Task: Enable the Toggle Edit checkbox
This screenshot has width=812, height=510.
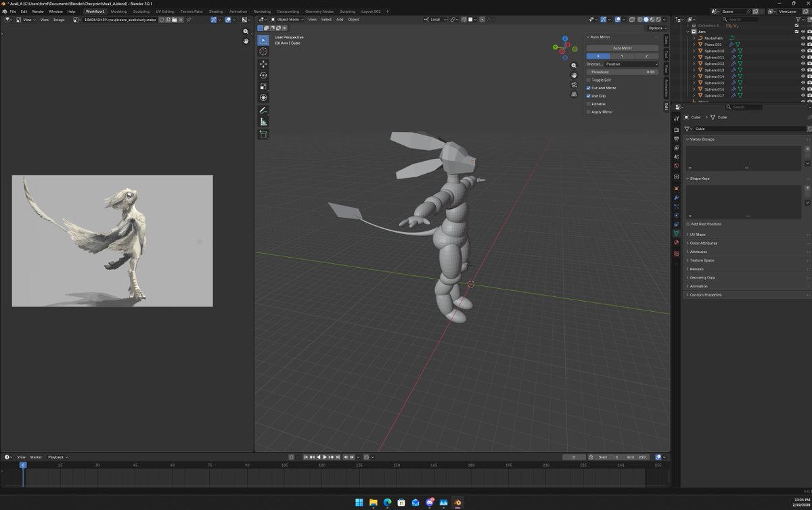Action: coord(589,80)
